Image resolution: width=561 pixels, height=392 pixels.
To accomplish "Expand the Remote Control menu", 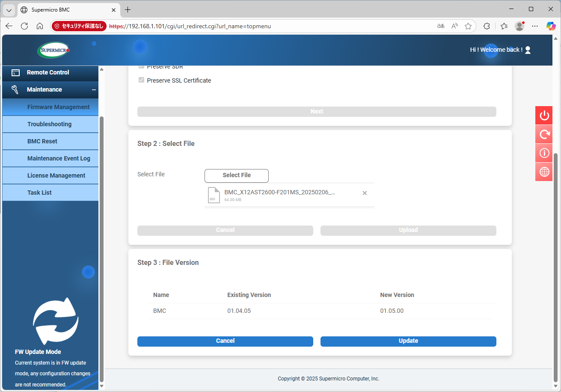I will pos(48,73).
